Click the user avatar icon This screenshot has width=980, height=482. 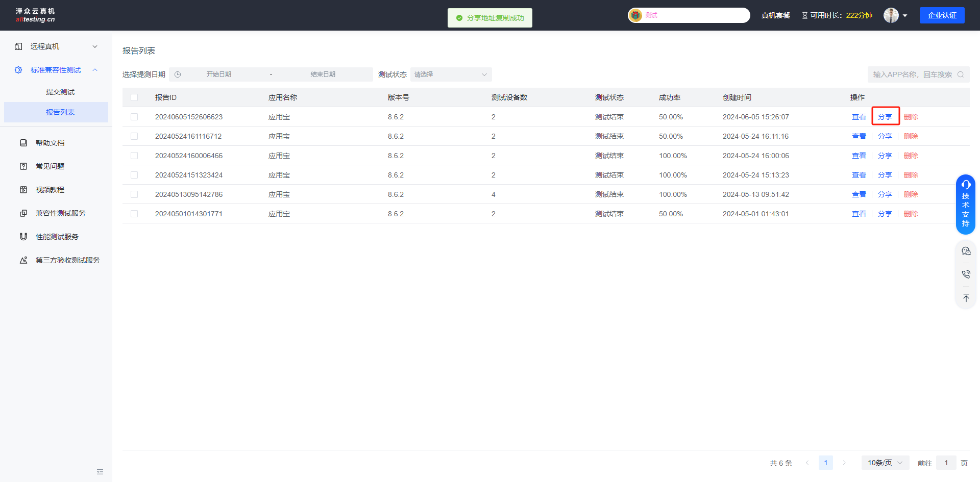tap(891, 15)
